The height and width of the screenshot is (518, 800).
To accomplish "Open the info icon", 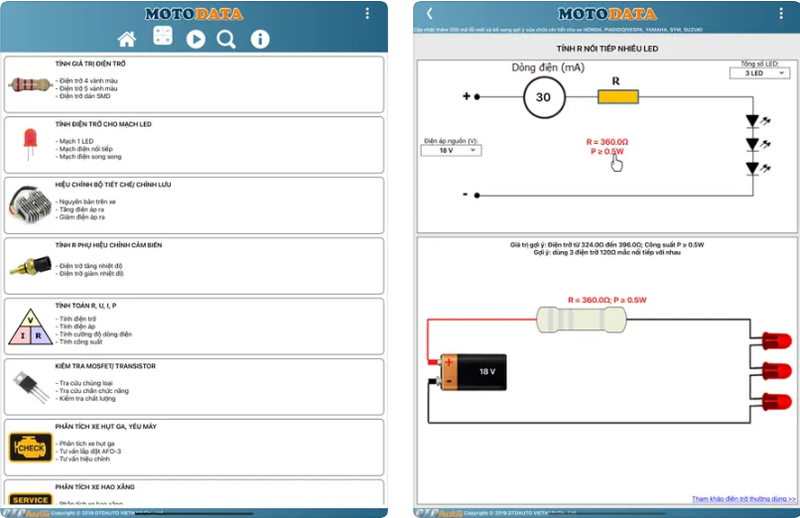I will 260,39.
